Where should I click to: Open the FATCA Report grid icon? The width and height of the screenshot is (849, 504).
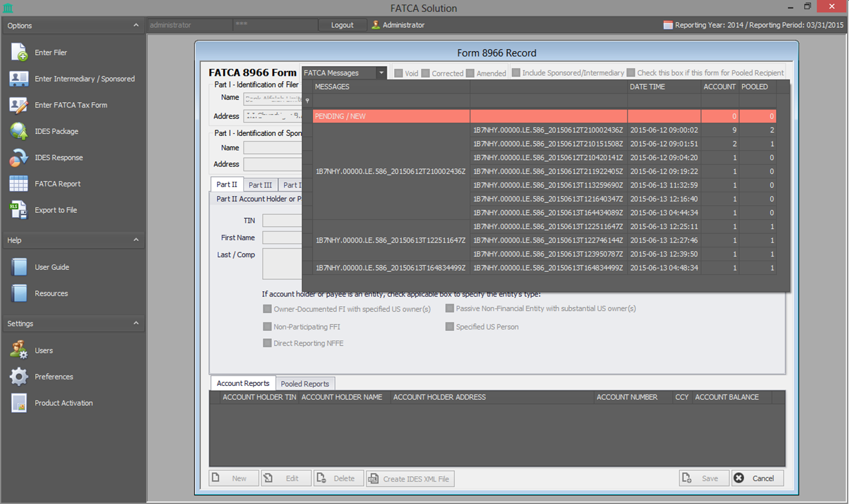(x=19, y=184)
